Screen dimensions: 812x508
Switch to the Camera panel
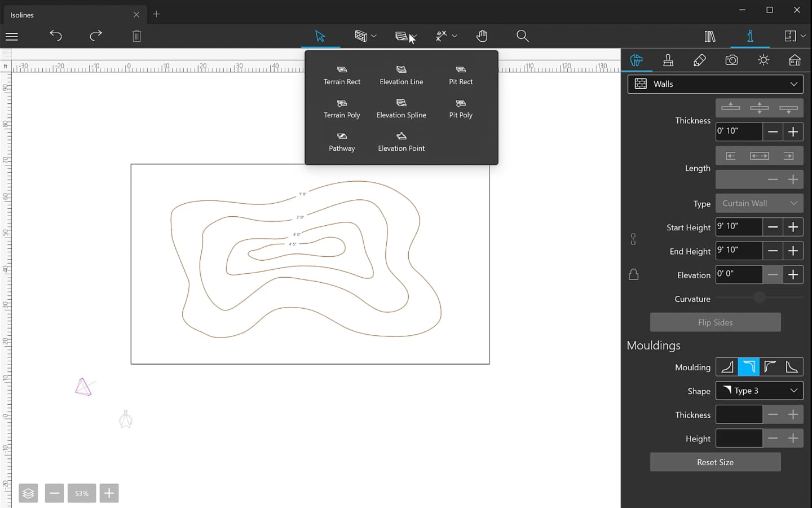[x=731, y=60]
